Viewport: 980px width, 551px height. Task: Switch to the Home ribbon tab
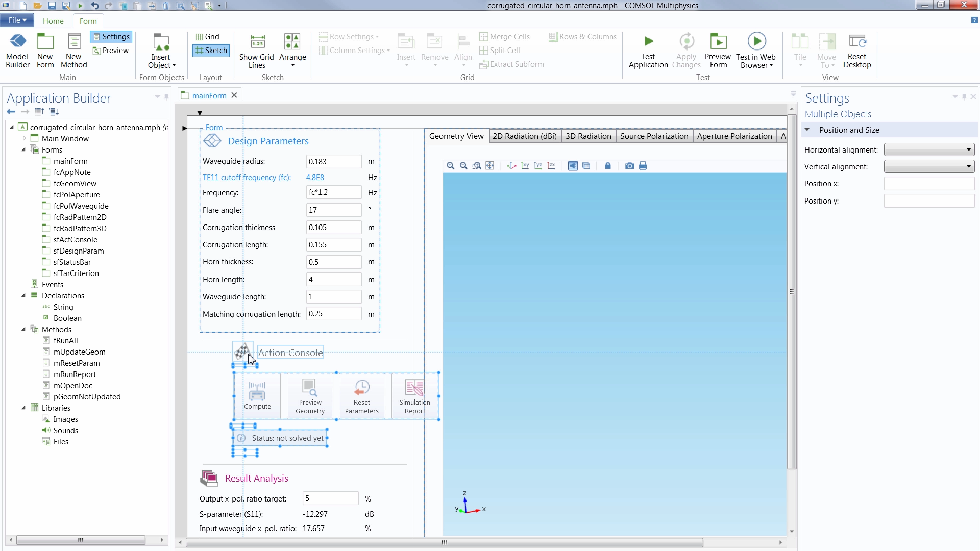point(53,21)
